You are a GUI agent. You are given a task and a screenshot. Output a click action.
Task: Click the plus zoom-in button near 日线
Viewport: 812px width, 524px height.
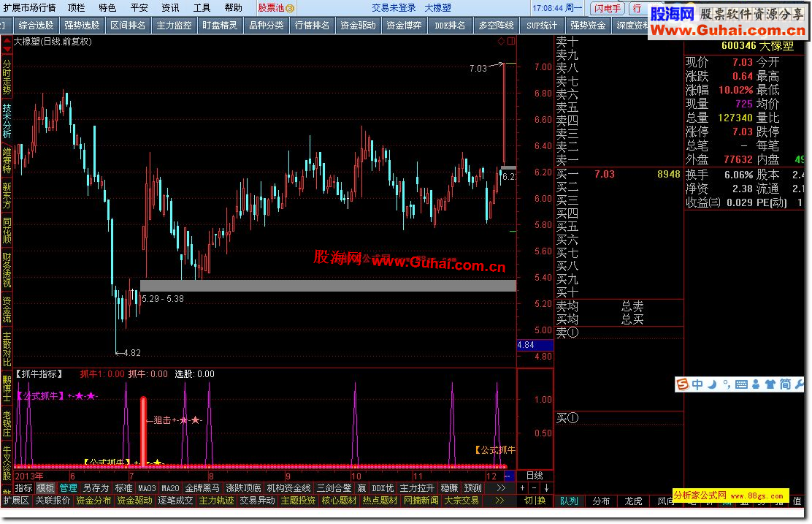(523, 487)
